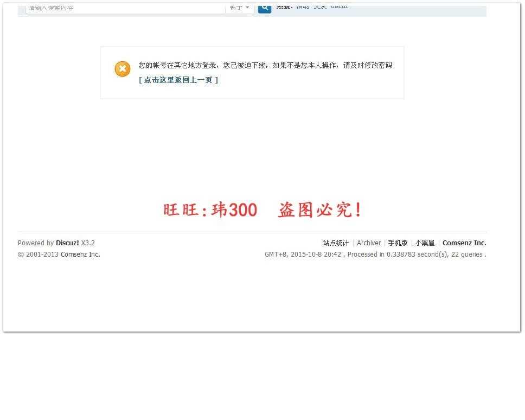525x420 pixels.
Task: Click the GMT+8 timestamp text
Action: coord(303,254)
